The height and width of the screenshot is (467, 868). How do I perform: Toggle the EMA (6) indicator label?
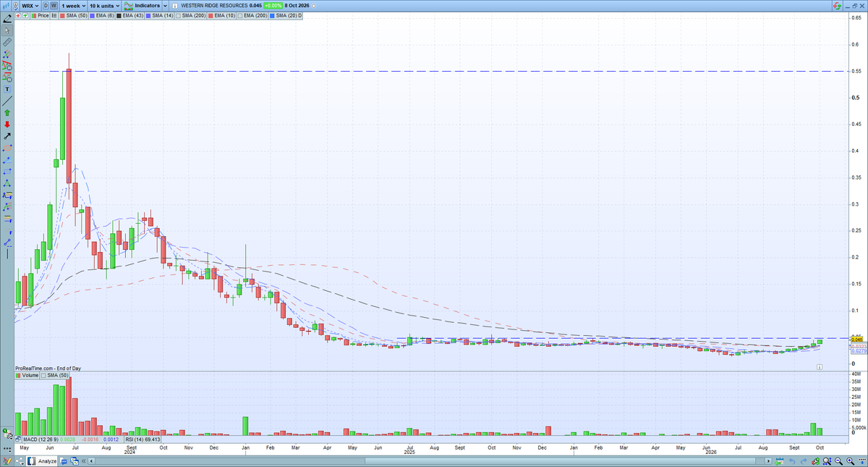click(101, 16)
